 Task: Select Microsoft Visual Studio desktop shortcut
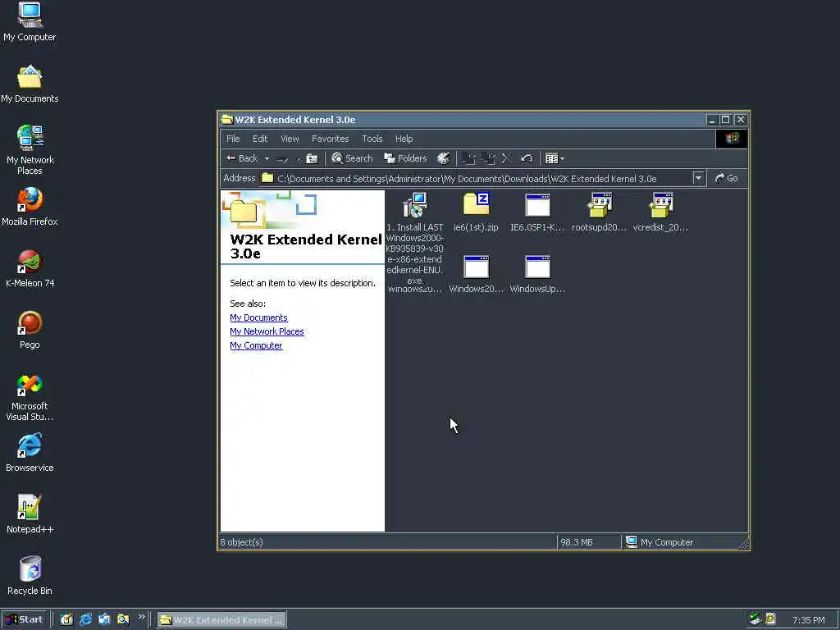[x=30, y=397]
